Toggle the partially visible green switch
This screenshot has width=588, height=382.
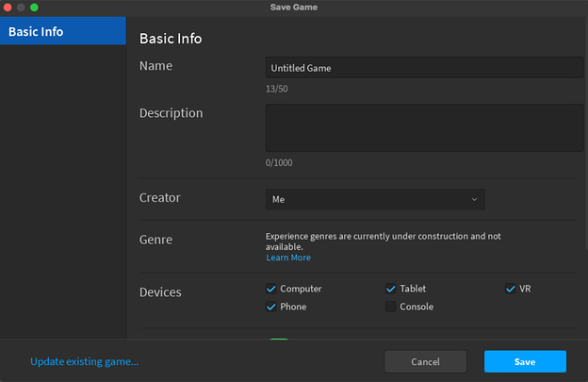tap(278, 340)
